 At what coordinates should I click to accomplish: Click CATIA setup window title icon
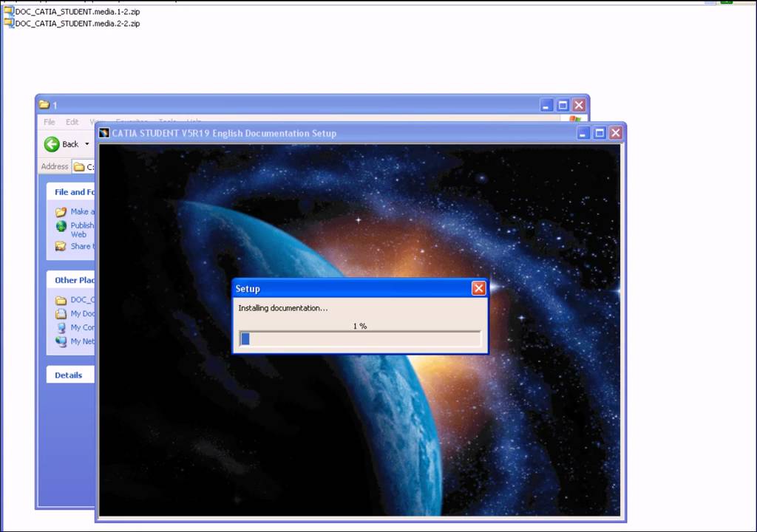(103, 133)
